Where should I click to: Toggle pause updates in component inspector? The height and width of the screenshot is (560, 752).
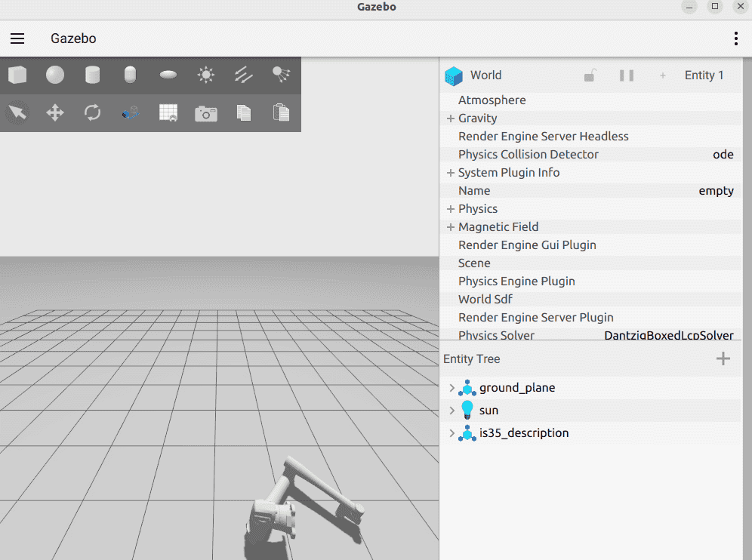(x=627, y=75)
